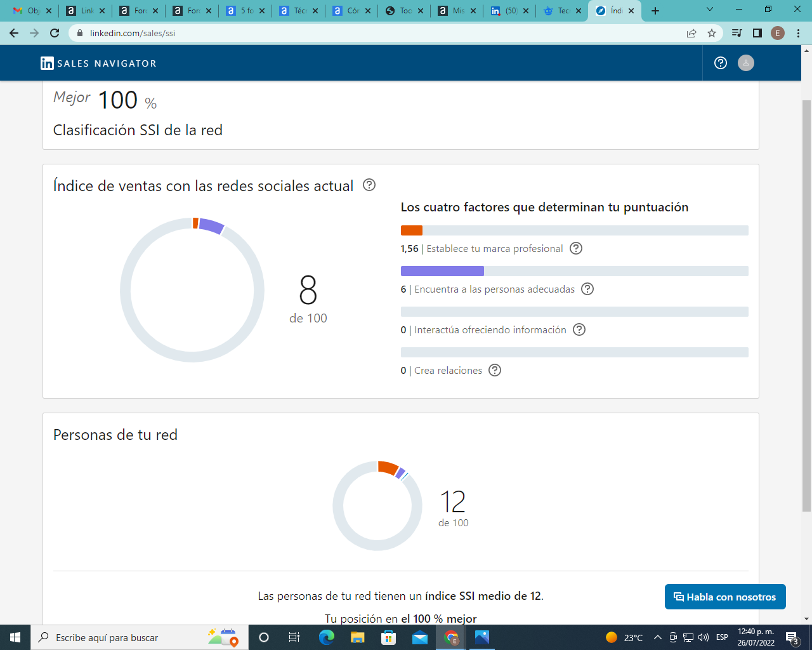View site information lock icon

pos(80,33)
